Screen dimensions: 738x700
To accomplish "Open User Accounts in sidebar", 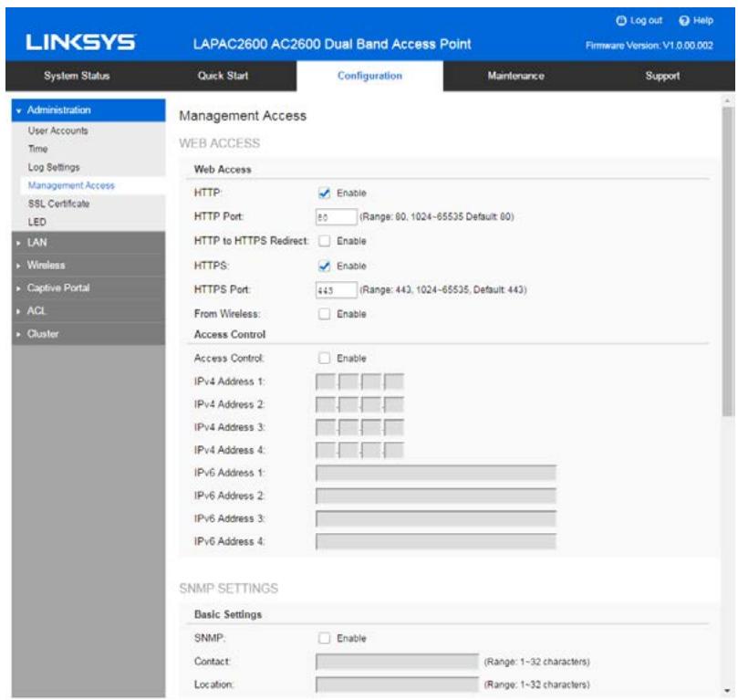I will [57, 131].
